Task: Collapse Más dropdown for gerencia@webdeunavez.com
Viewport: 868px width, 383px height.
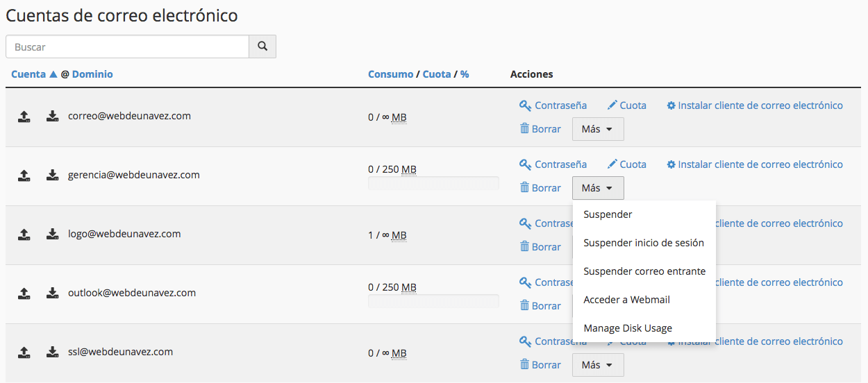Action: pos(598,188)
